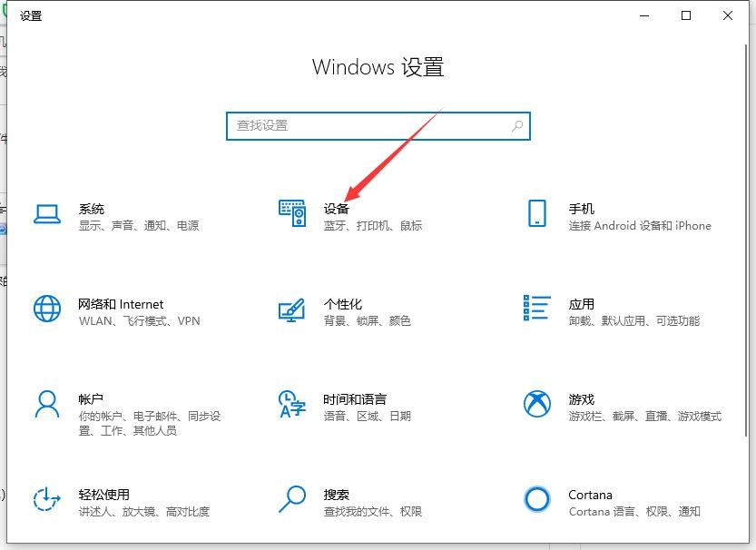Open the Cortana settings icon
Screen dimensions: 756x550
tap(536, 500)
